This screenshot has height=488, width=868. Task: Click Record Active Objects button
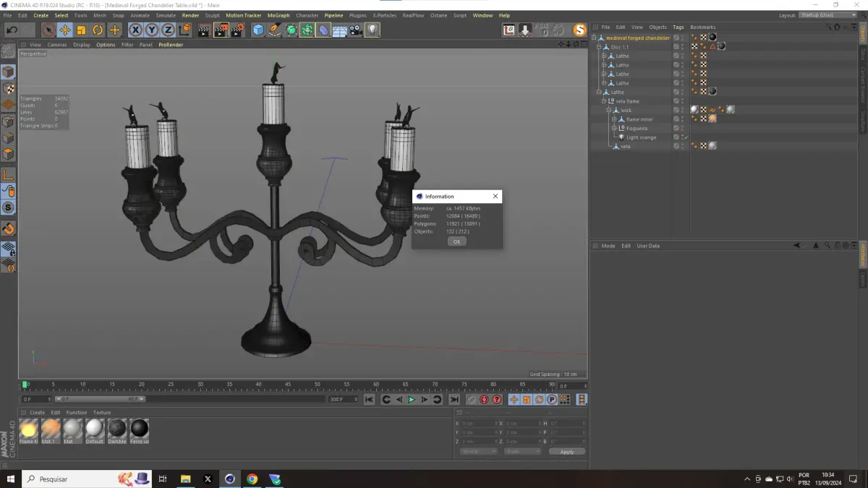pos(472,400)
